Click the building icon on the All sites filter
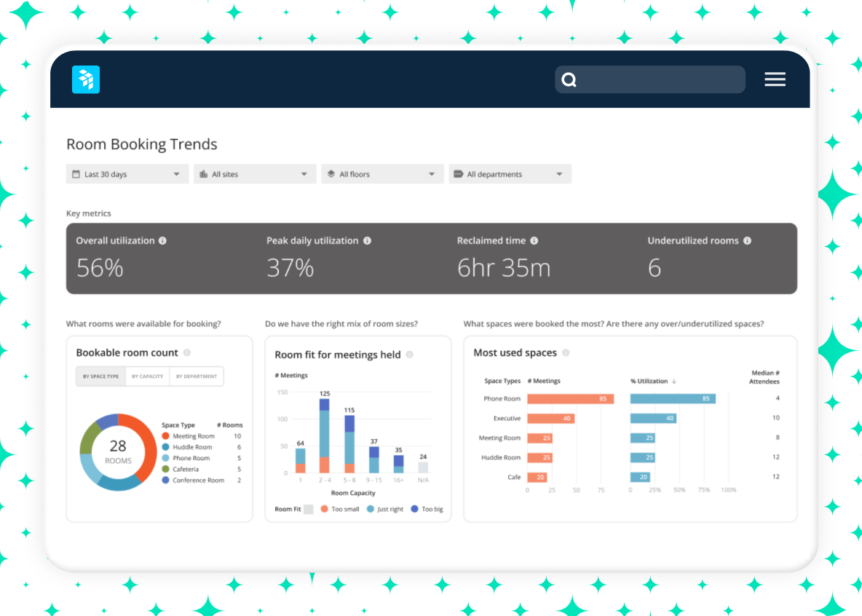 click(x=203, y=174)
